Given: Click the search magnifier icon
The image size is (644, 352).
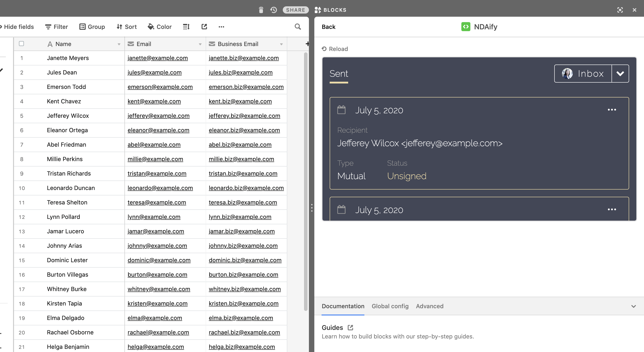Looking at the screenshot, I should [297, 27].
